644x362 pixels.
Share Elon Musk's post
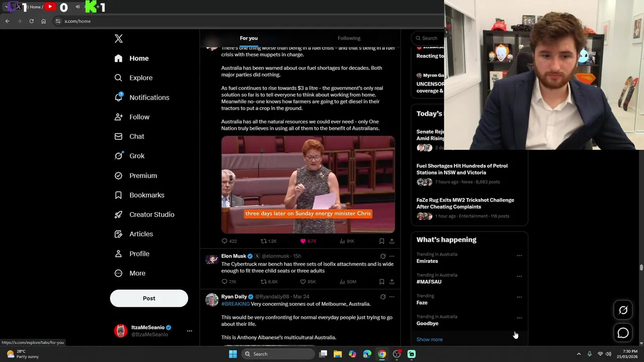pos(392,282)
